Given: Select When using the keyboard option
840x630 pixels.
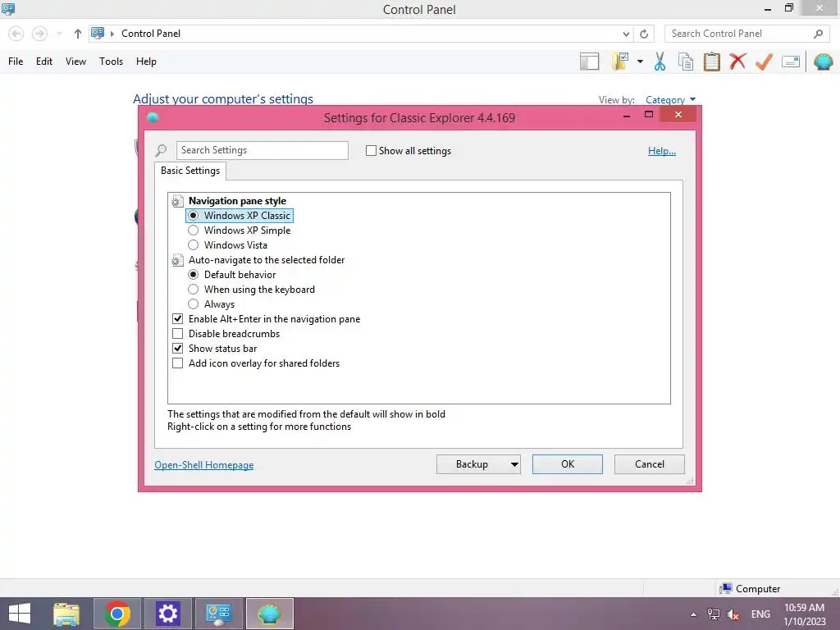Looking at the screenshot, I should (x=194, y=290).
